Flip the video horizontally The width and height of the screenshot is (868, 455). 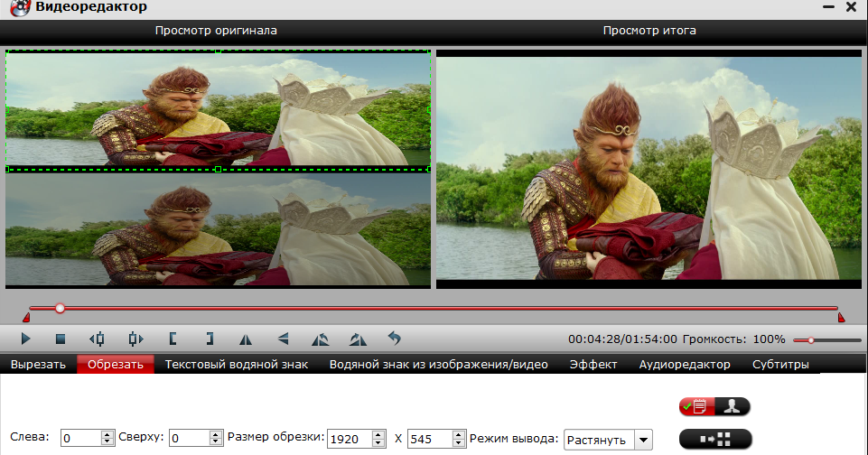(246, 339)
